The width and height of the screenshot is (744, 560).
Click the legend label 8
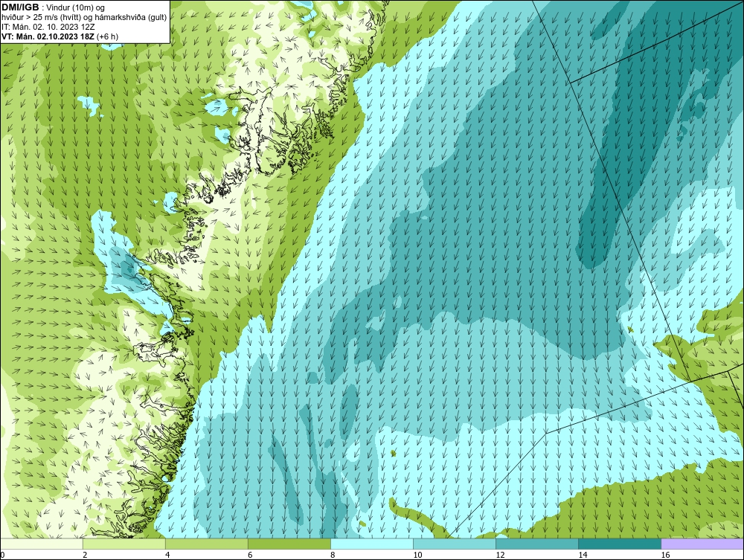(x=333, y=555)
